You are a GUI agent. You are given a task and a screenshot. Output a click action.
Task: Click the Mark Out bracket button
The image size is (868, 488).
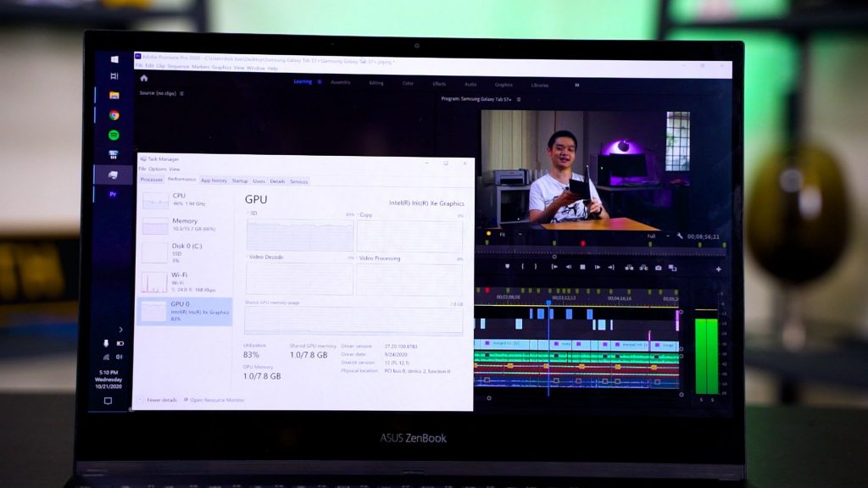536,267
